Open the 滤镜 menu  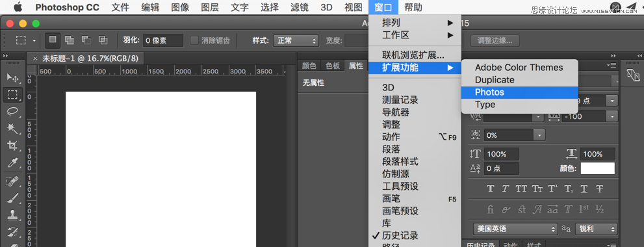(299, 7)
